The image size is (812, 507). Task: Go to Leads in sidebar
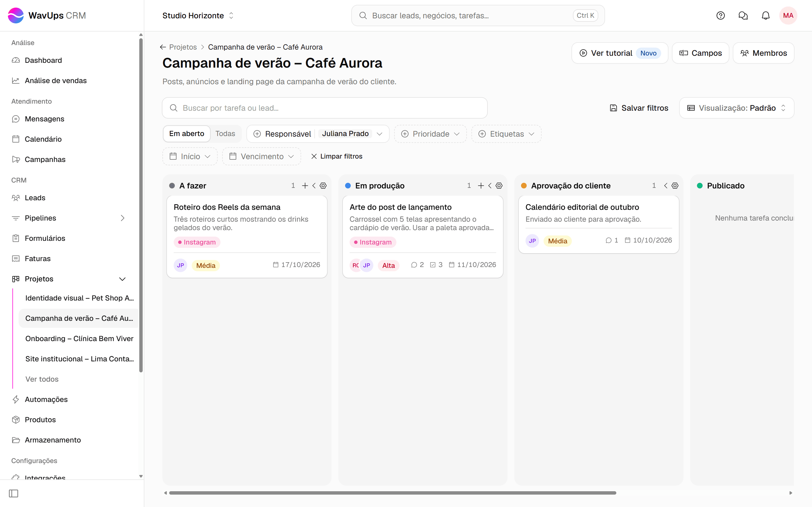(35, 198)
